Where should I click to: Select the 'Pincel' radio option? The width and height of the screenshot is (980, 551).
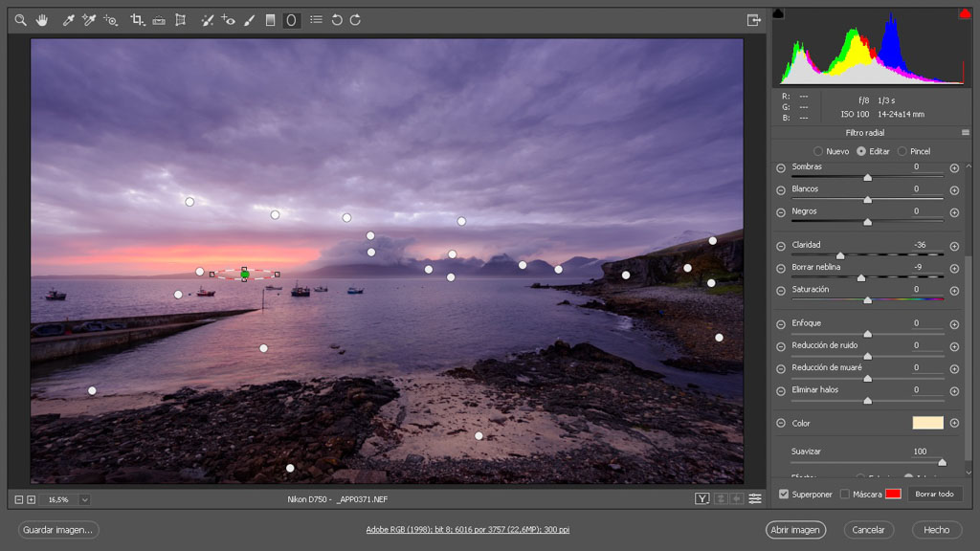(x=902, y=151)
